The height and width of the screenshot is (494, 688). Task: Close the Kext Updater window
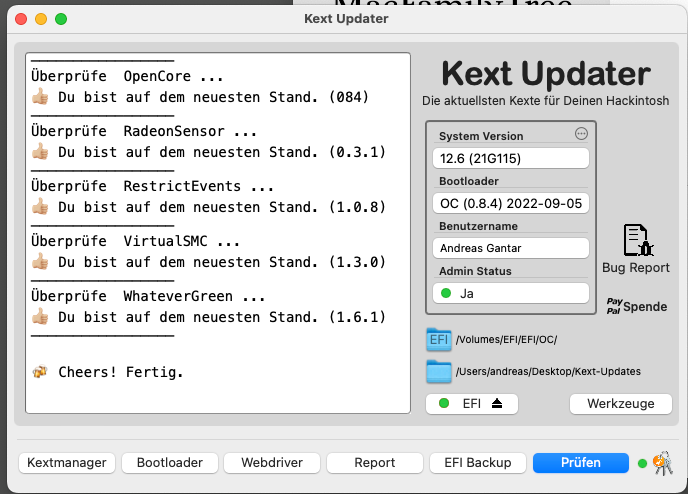pos(21,19)
